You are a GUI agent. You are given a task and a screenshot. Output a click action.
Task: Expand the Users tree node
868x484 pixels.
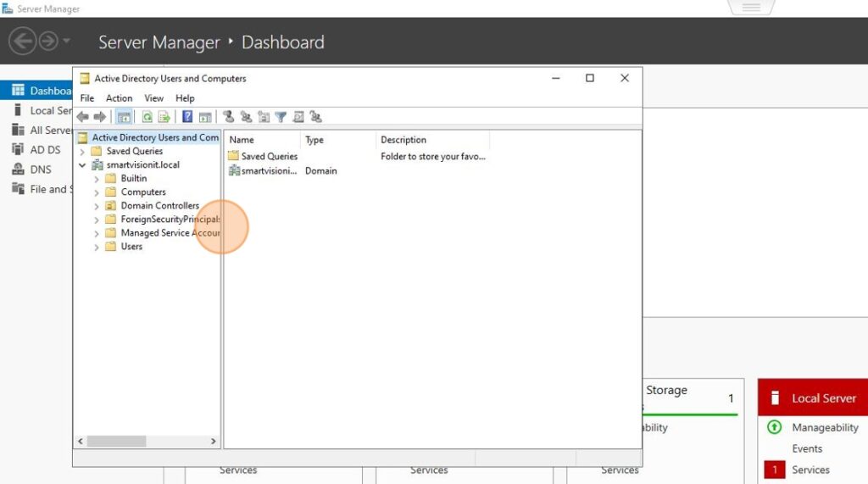coord(97,247)
